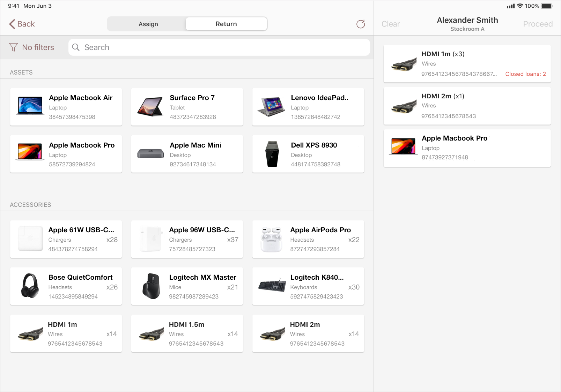Image resolution: width=561 pixels, height=392 pixels.
Task: Select the Apple Macbook Air thumbnail
Action: pos(30,106)
